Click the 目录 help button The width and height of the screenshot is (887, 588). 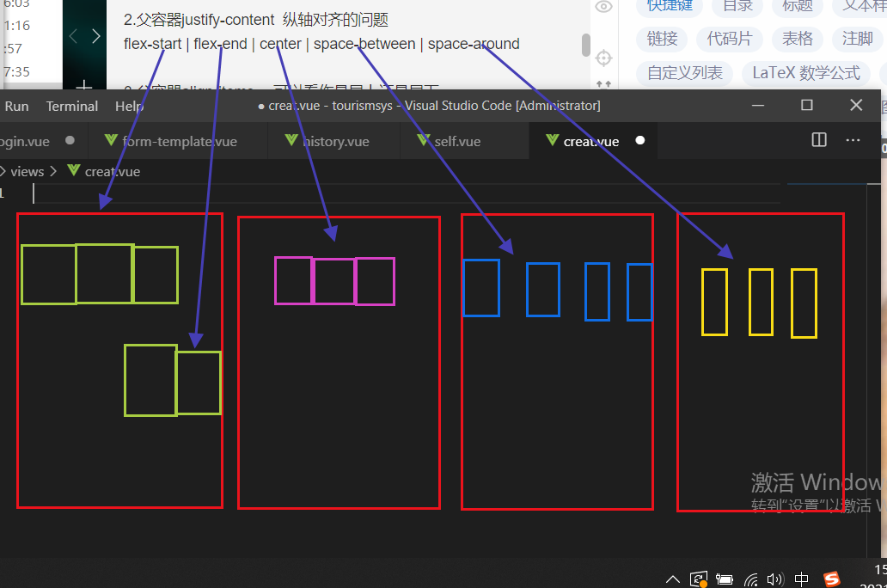738,6
